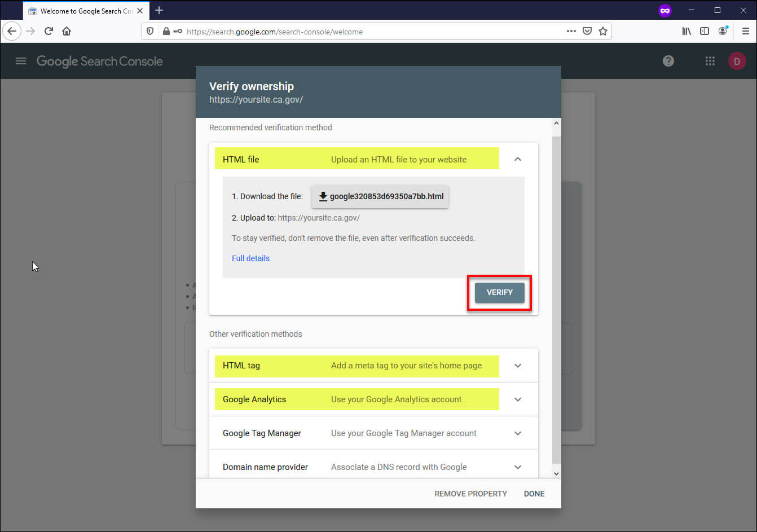Open the Full details link

point(250,258)
